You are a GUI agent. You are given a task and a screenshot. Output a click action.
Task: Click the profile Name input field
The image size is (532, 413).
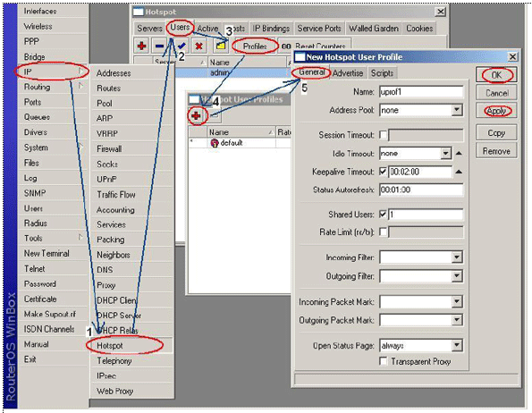(x=421, y=92)
